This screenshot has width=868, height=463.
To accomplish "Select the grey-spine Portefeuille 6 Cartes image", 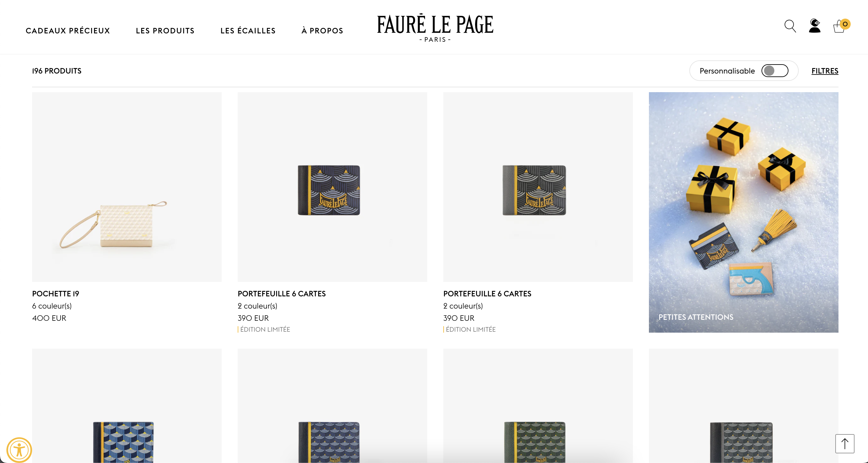I will point(538,187).
